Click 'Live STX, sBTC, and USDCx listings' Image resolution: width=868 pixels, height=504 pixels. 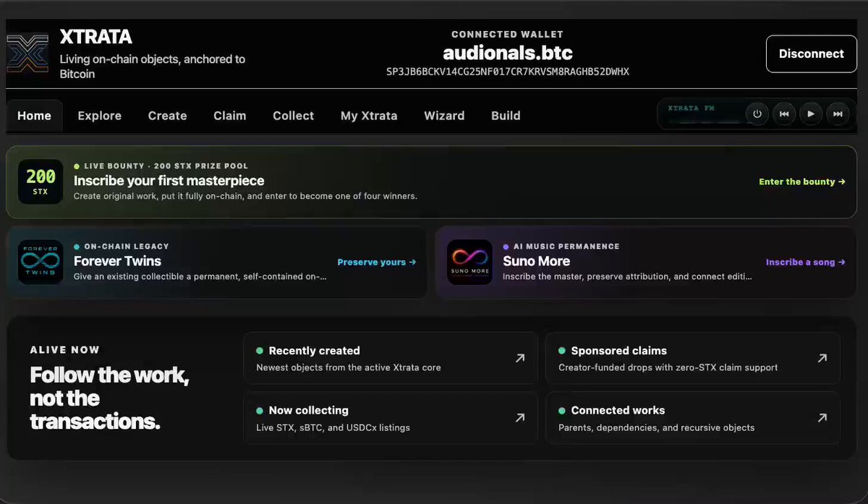pyautogui.click(x=333, y=427)
